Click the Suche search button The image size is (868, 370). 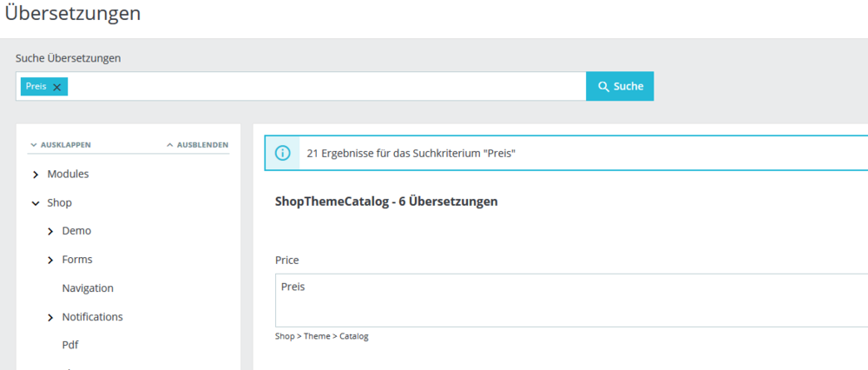pyautogui.click(x=620, y=86)
